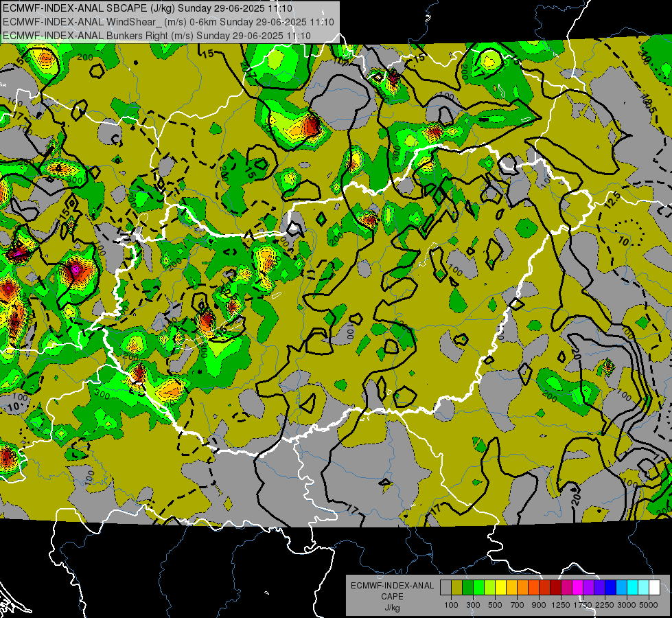Select the cyan legend swatch
Screen dimensions: 672x618
pos(633,588)
